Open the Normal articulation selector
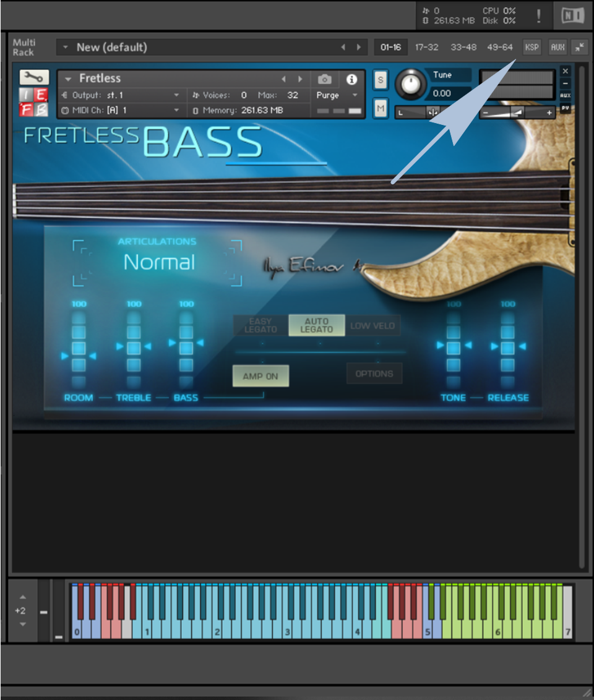Screen dimensions: 594x700 click(159, 262)
